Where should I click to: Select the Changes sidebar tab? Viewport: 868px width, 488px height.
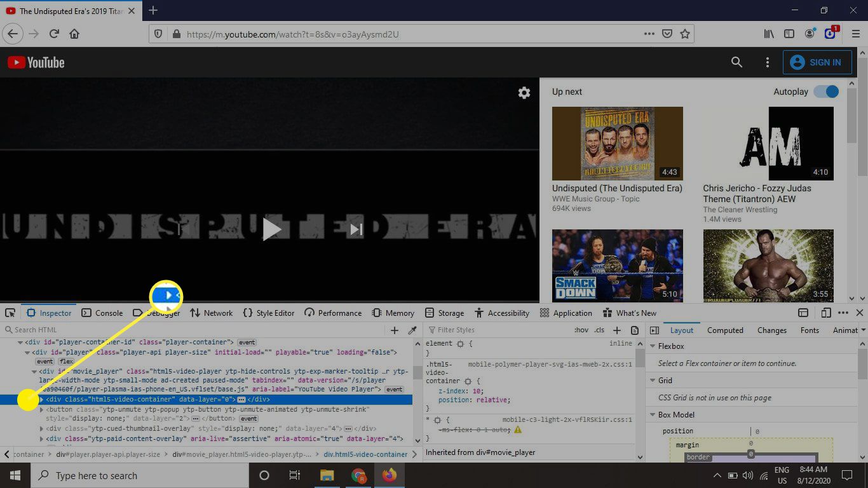[772, 330]
